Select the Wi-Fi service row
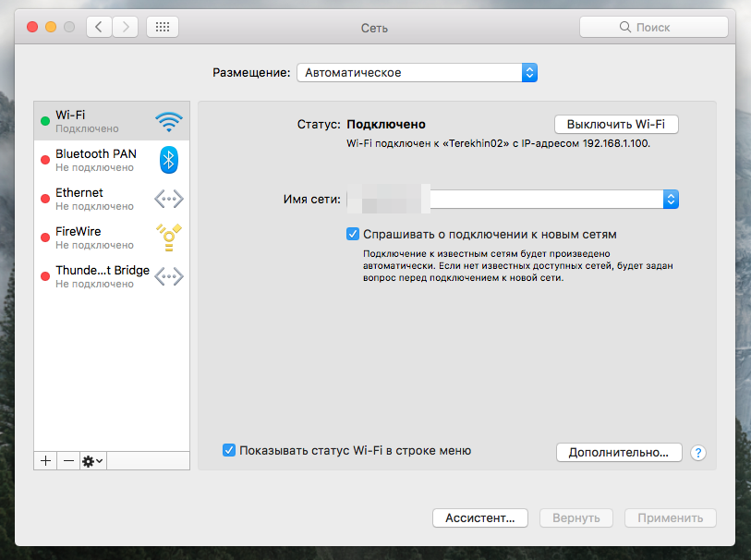Screen dimensions: 751x560 112,121
